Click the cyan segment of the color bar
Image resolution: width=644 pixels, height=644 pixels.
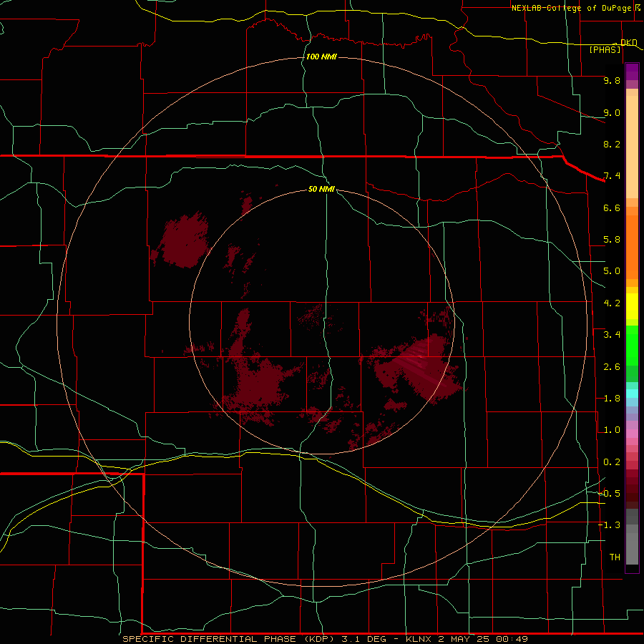coord(632,394)
